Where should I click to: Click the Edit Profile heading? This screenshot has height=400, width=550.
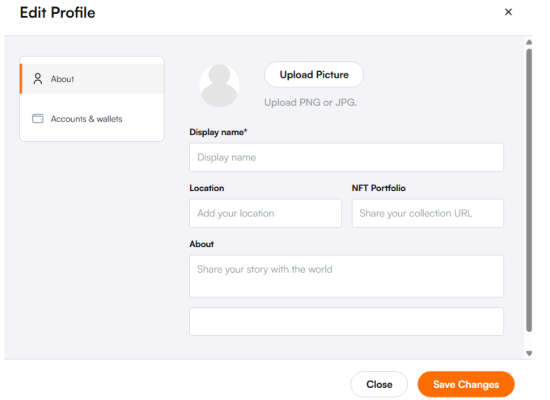pyautogui.click(x=58, y=13)
